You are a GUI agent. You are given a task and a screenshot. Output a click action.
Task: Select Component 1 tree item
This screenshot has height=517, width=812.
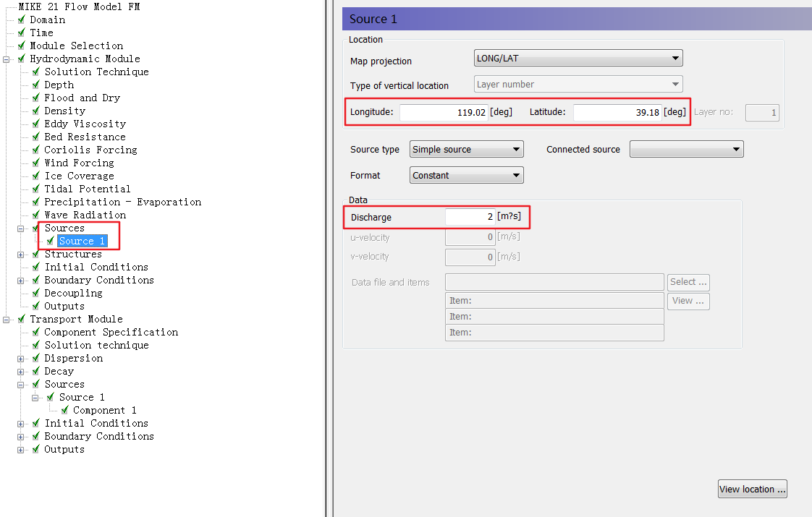pos(105,410)
